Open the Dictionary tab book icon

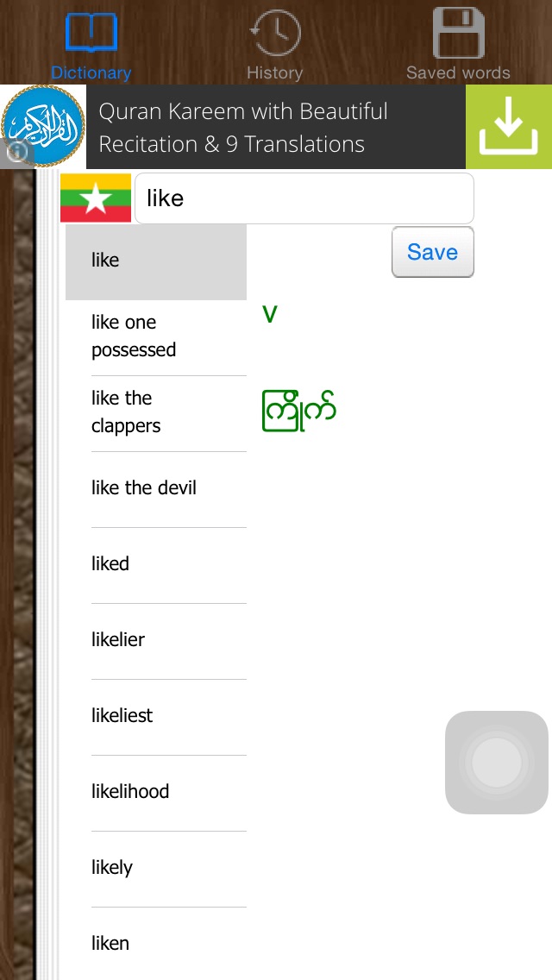91,31
